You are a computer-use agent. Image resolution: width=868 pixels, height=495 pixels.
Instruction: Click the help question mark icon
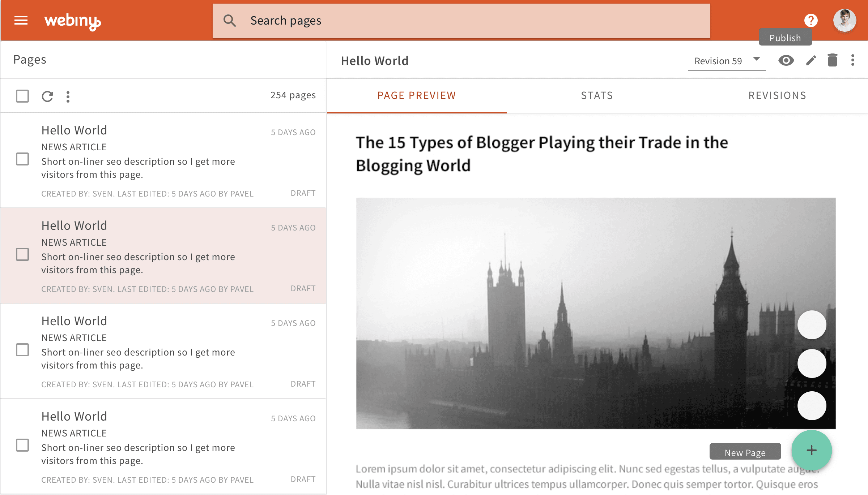coord(811,21)
